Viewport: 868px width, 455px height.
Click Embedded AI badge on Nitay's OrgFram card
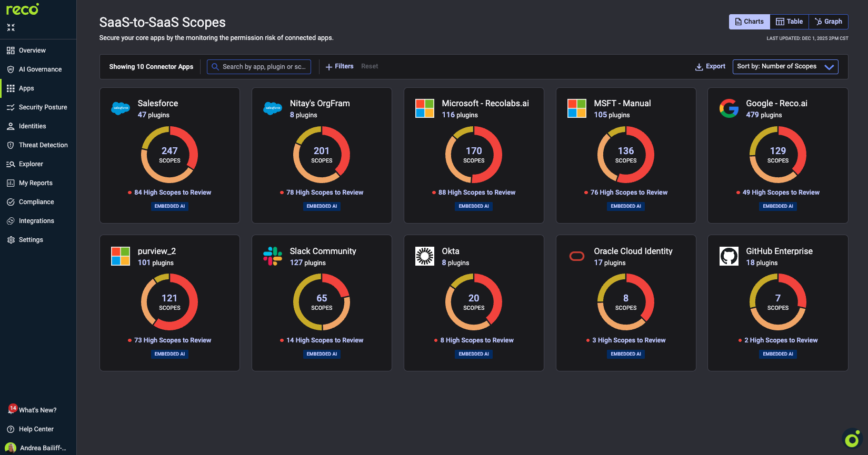tap(322, 206)
